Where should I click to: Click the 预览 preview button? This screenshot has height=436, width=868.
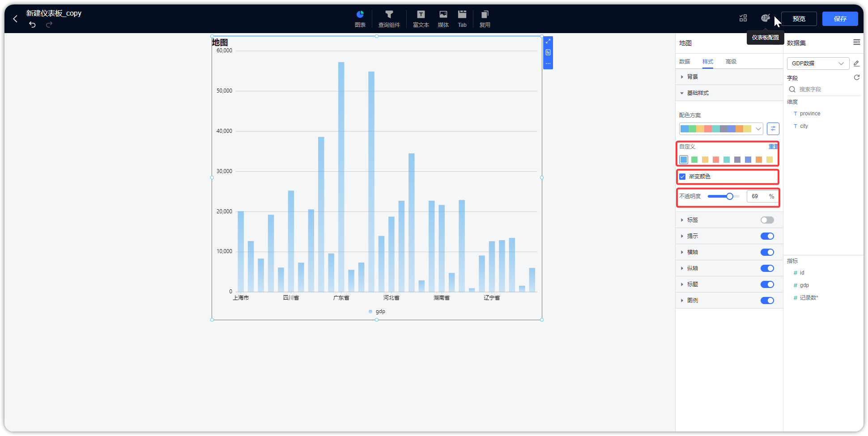pos(799,19)
